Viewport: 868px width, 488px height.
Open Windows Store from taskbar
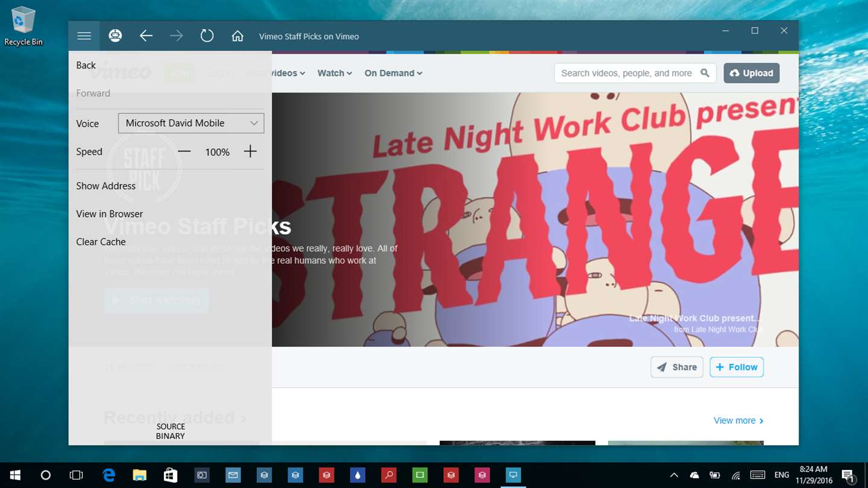(171, 475)
